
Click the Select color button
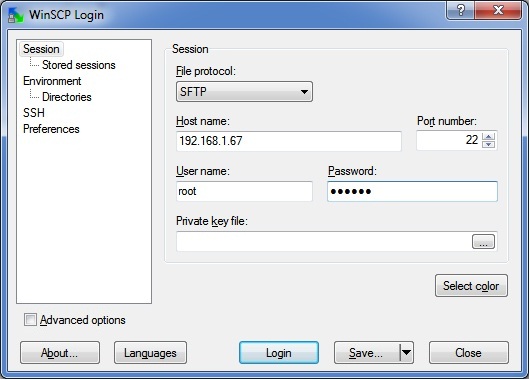471,286
